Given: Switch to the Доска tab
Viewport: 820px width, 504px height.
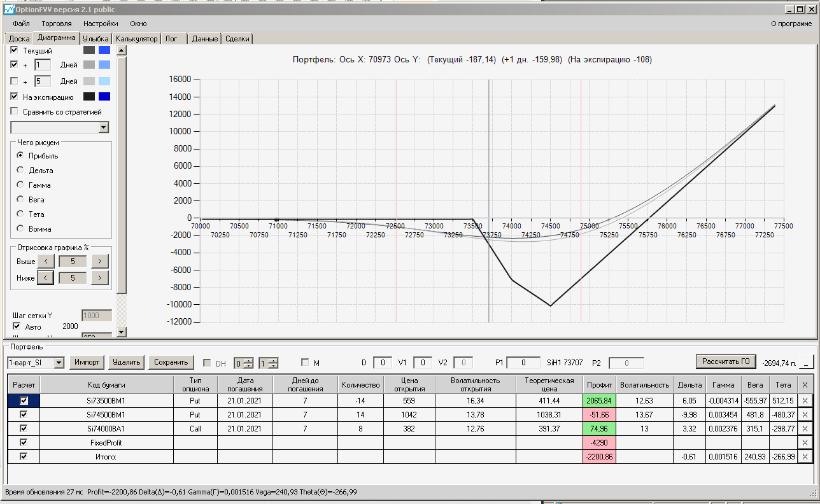Looking at the screenshot, I should coord(19,39).
